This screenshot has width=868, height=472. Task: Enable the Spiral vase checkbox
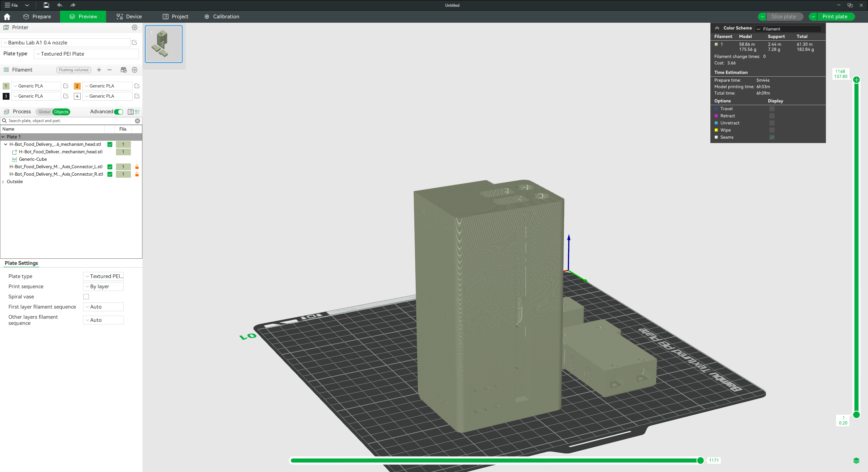click(x=86, y=297)
